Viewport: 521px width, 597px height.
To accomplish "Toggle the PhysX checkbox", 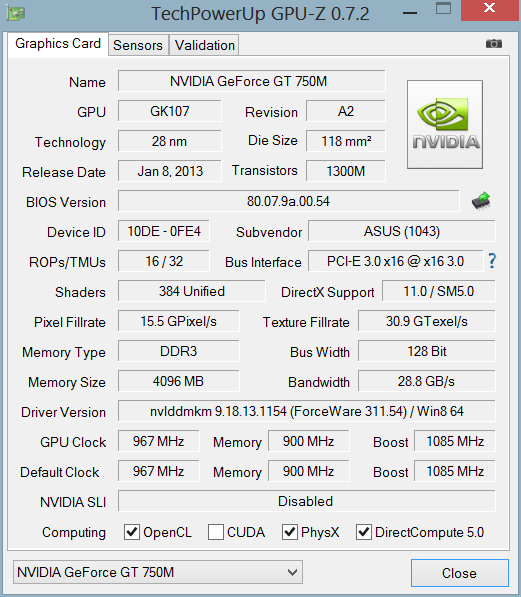I will point(289,532).
